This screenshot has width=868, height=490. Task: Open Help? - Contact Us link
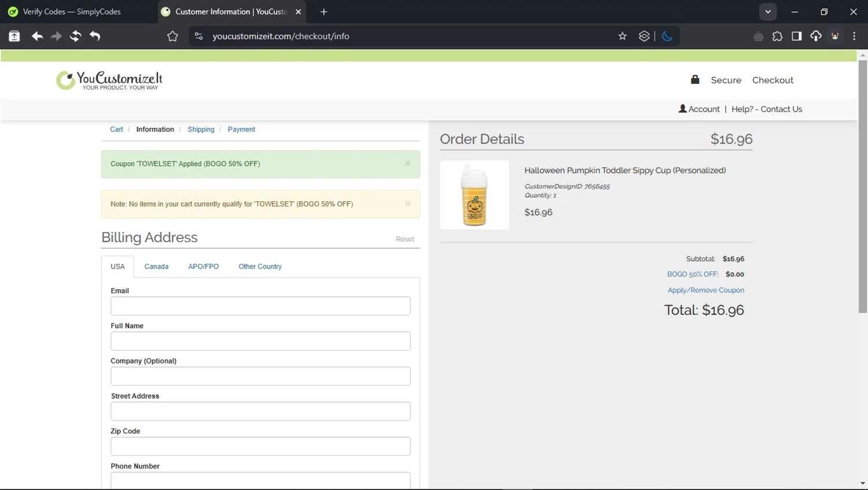point(767,109)
